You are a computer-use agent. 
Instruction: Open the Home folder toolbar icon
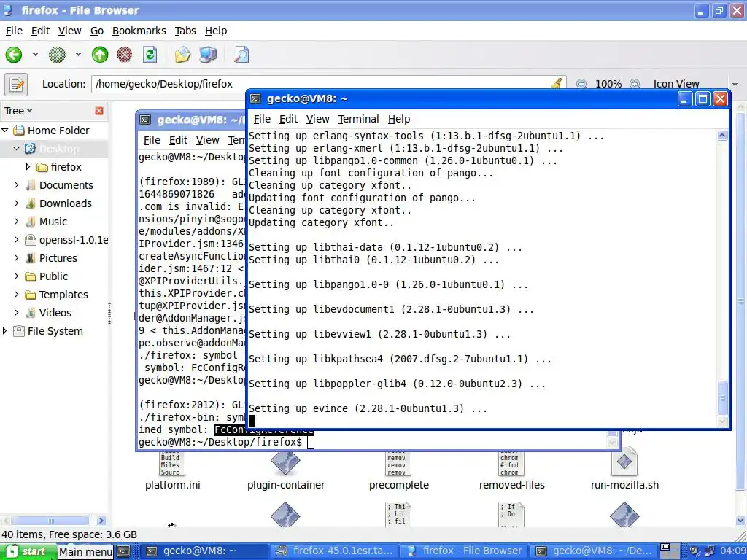[182, 55]
